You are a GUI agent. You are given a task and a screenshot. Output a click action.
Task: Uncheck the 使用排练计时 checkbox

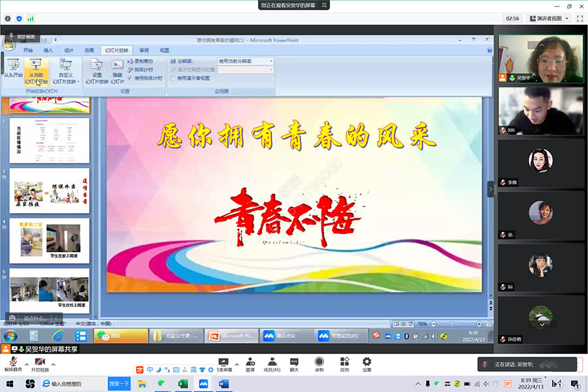[129, 78]
